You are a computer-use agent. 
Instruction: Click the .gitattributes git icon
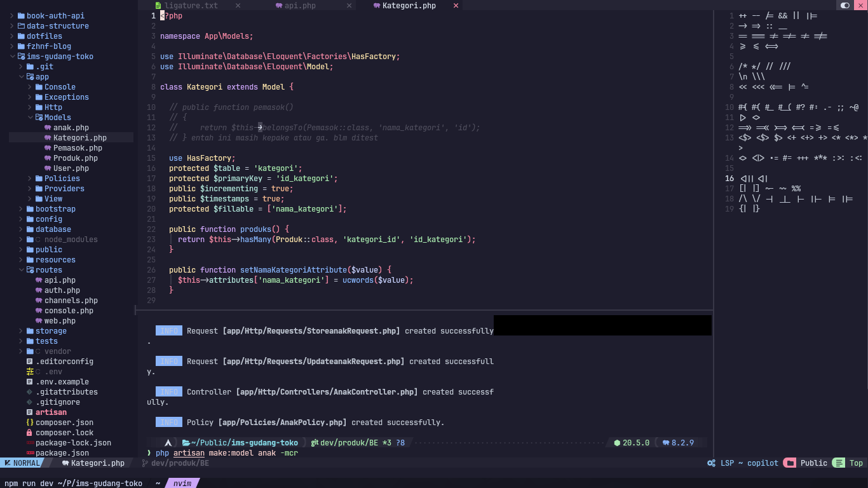point(30,392)
